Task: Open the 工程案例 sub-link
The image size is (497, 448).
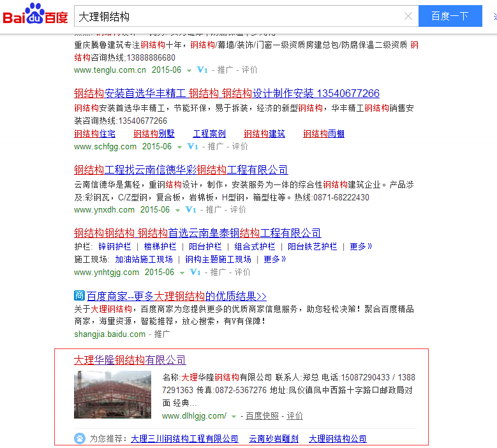Action: coord(209,133)
